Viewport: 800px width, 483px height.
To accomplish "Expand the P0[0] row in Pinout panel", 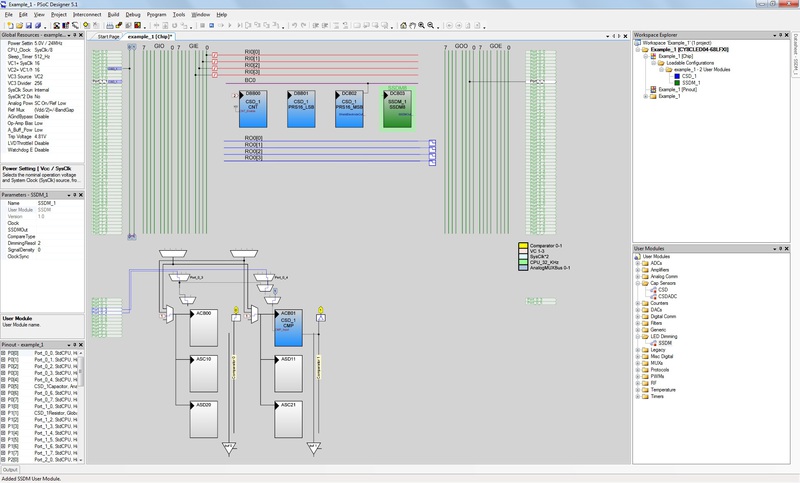I will pos(3,353).
